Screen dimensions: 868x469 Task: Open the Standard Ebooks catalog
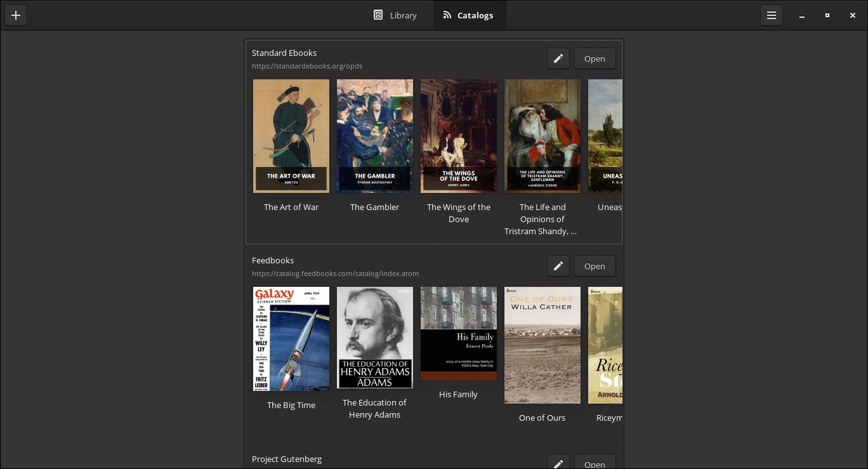[595, 58]
